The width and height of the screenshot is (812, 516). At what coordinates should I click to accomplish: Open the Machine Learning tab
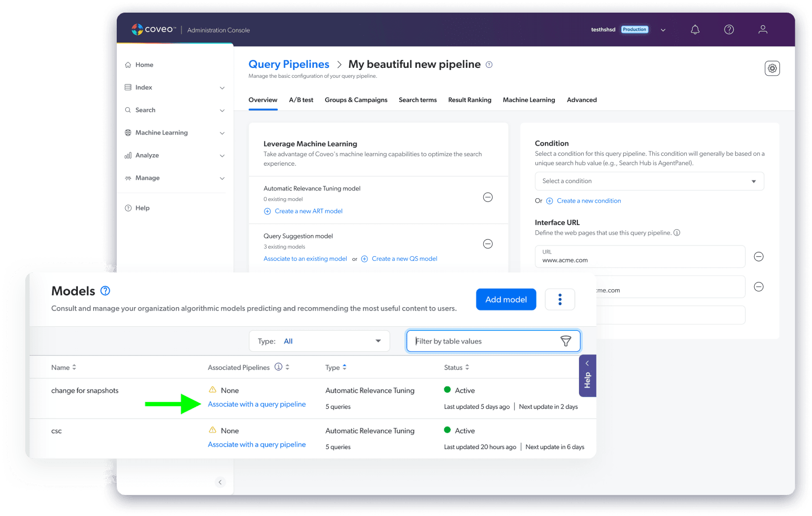tap(529, 100)
